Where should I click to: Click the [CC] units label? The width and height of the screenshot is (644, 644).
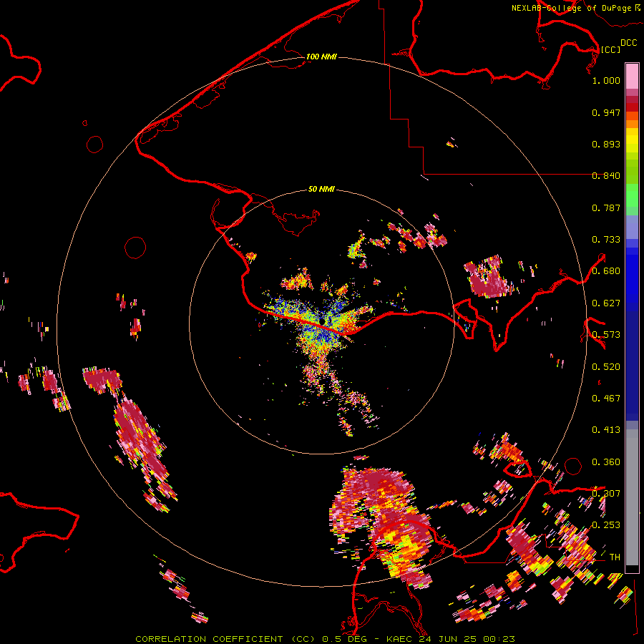[x=610, y=49]
